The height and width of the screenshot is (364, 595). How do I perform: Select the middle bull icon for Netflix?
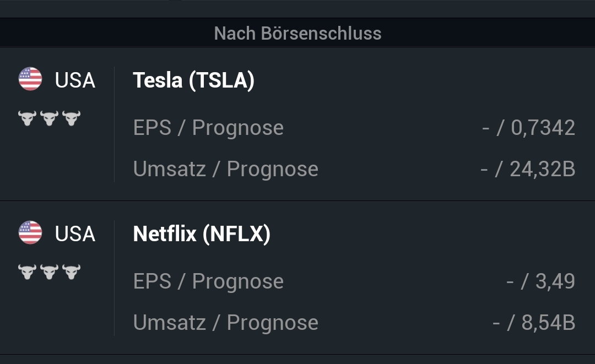click(50, 271)
